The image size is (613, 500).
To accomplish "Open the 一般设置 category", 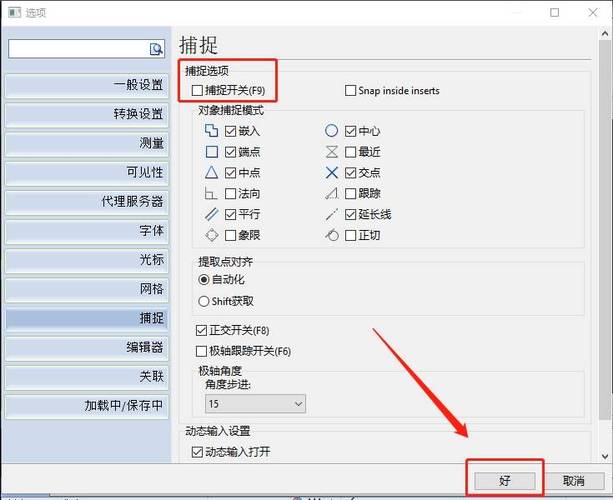I will coord(85,85).
